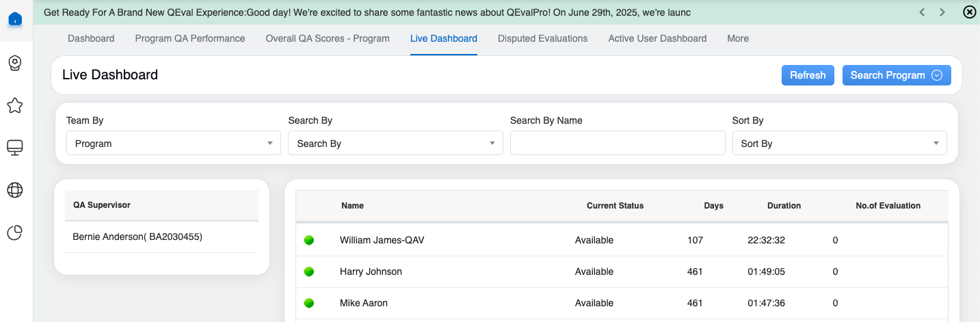Expand the Sort By dropdown
980x322 pixels.
coord(839,144)
